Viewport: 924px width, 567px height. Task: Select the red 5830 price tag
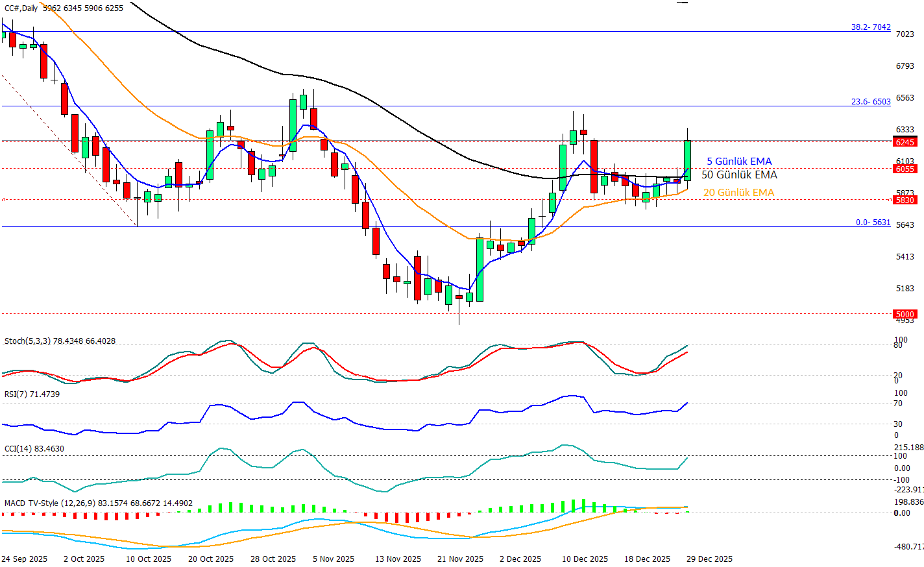(905, 200)
